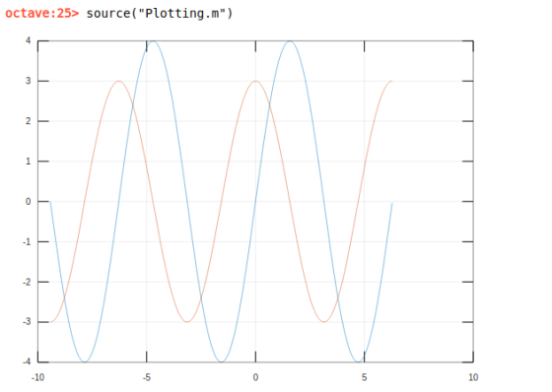
Task: Click y-axis label -4
Action: click(x=27, y=361)
